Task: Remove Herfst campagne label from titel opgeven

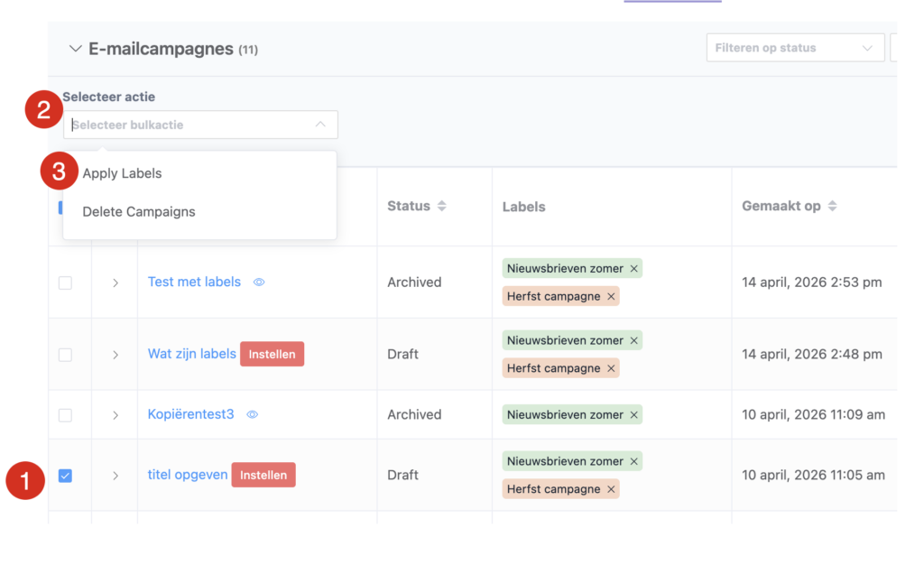Action: point(611,489)
